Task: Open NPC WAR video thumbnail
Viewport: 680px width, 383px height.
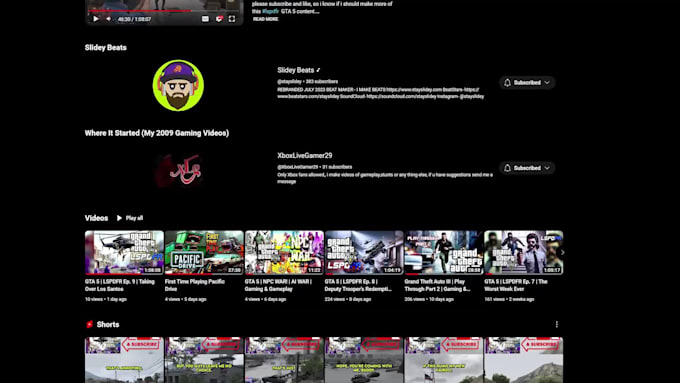Action: (284, 252)
